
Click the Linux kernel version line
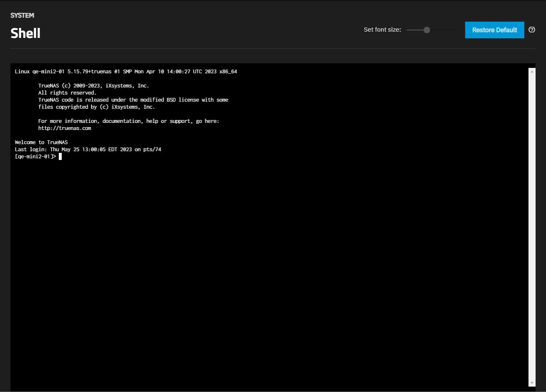[126, 72]
